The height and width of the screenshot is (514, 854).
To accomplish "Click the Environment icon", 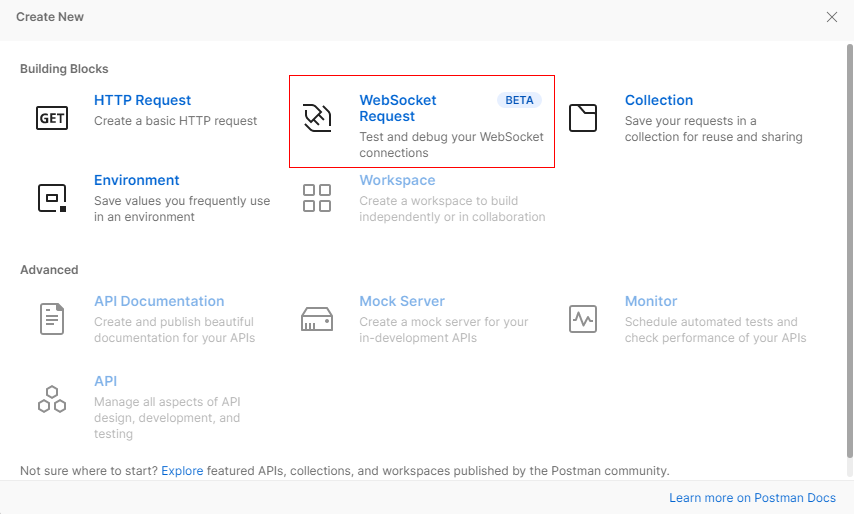I will 52,198.
